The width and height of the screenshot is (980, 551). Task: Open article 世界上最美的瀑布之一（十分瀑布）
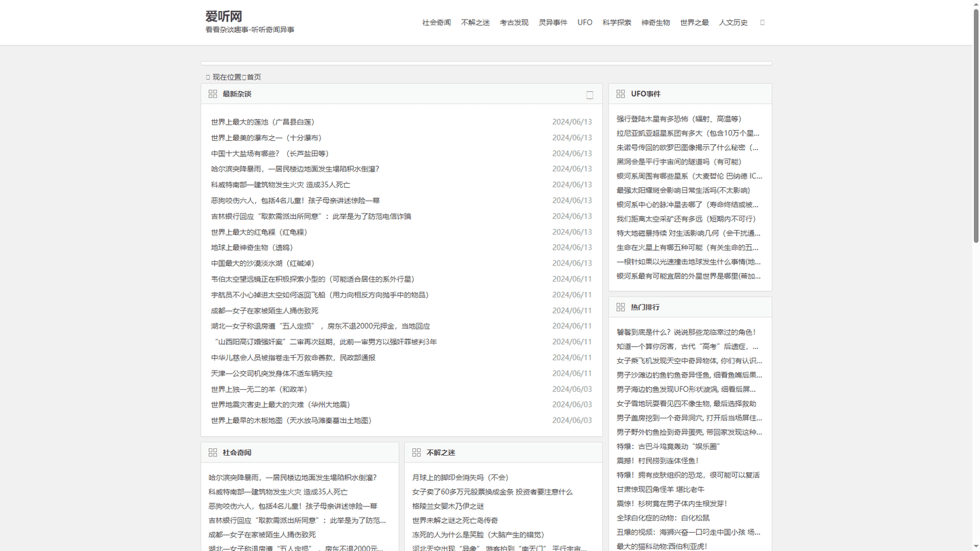267,137
